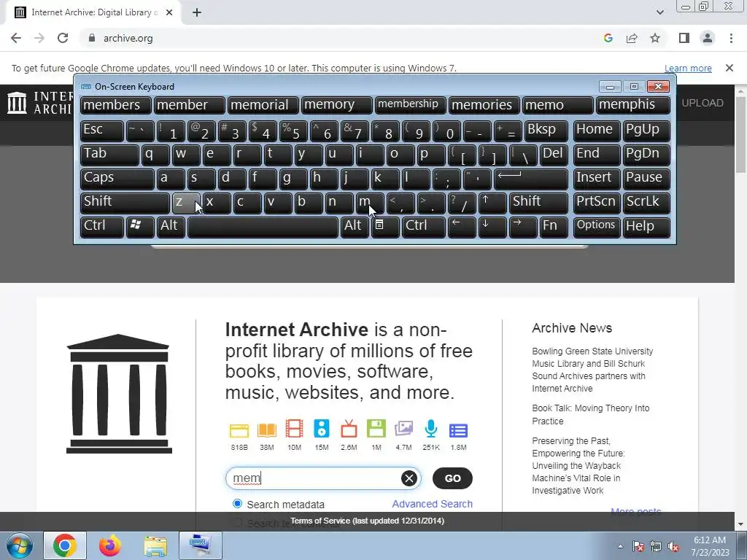Image resolution: width=747 pixels, height=560 pixels.
Task: Click the GO search button
Action: tap(452, 478)
